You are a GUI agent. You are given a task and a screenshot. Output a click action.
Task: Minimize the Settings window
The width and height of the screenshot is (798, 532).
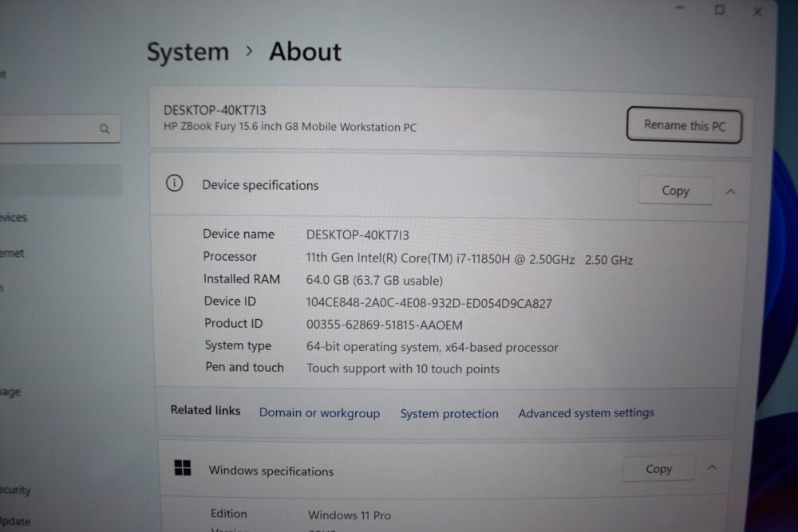coord(680,8)
